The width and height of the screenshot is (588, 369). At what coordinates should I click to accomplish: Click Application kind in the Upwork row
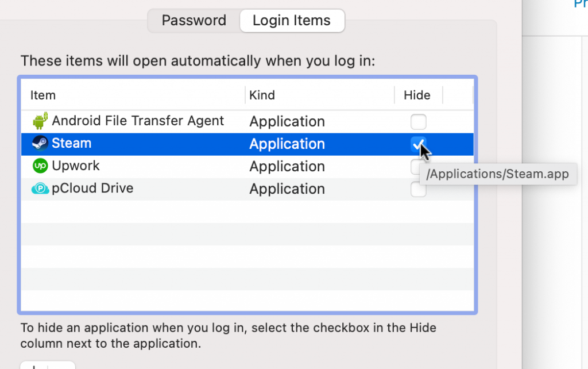287,167
